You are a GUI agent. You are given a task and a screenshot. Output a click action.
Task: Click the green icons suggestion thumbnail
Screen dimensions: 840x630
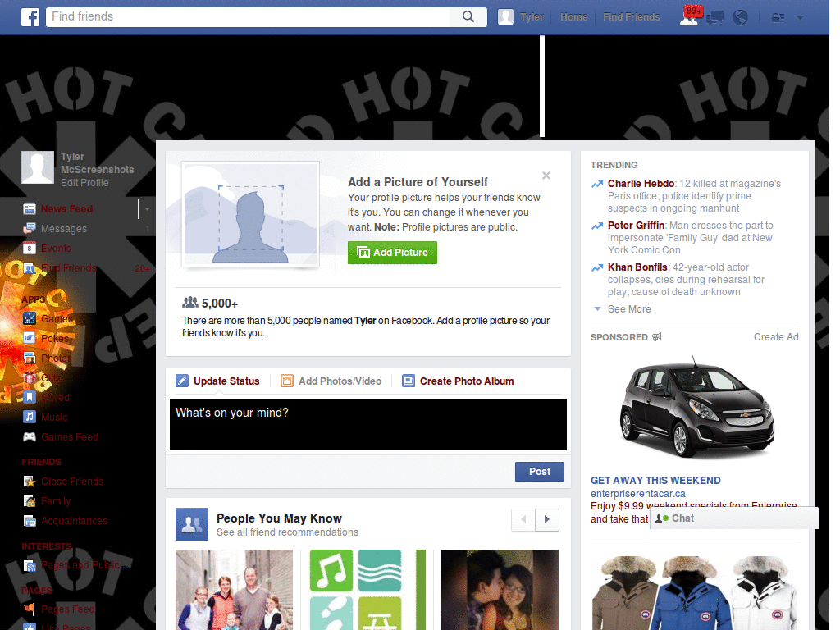coord(367,590)
